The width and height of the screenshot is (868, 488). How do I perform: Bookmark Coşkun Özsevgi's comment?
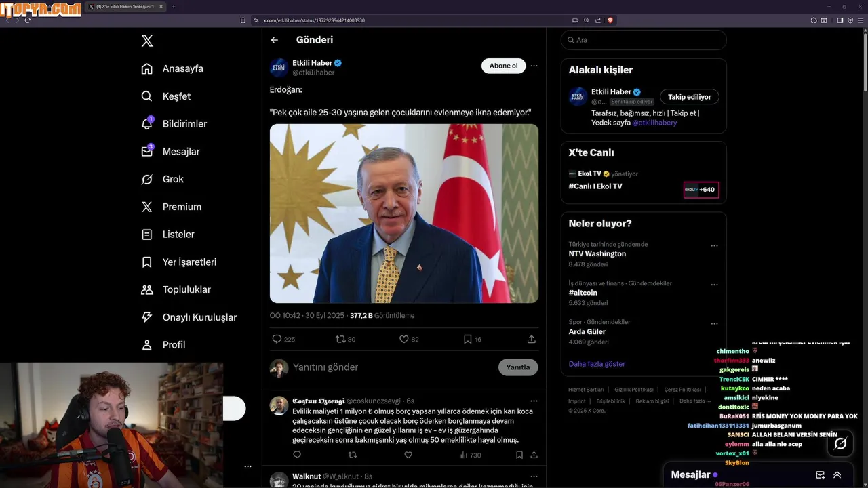(519, 455)
